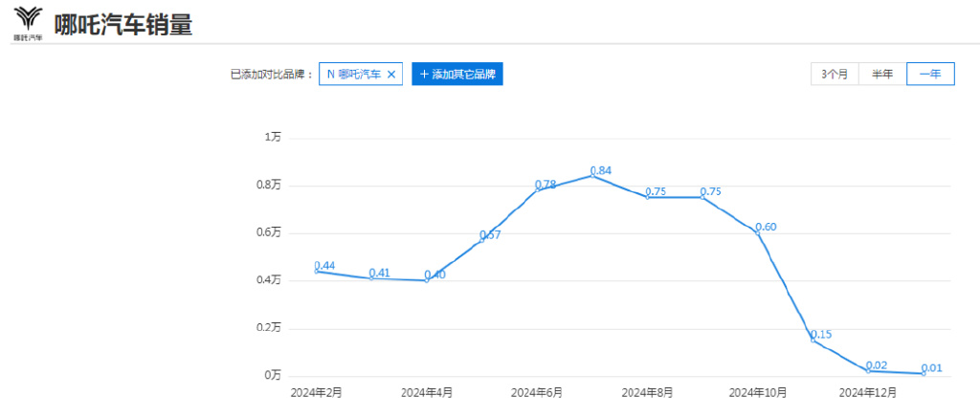The height and width of the screenshot is (418, 980).
Task: Pick the 0.57 data point
Action: [x=482, y=239]
